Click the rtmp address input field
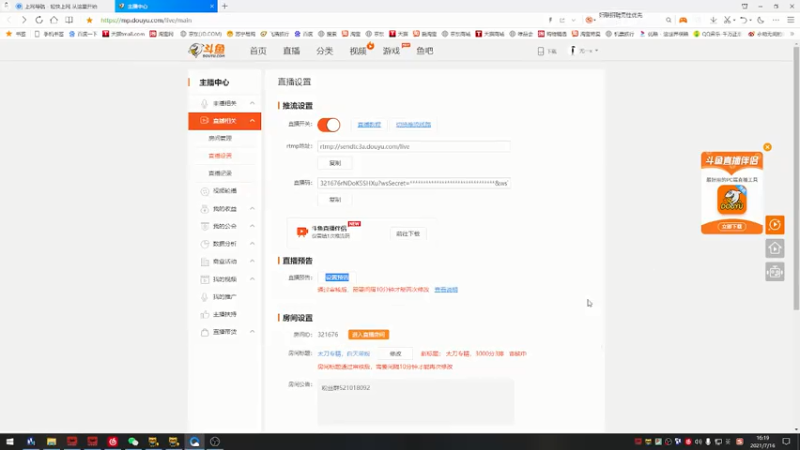This screenshot has width=800, height=450. 413,146
